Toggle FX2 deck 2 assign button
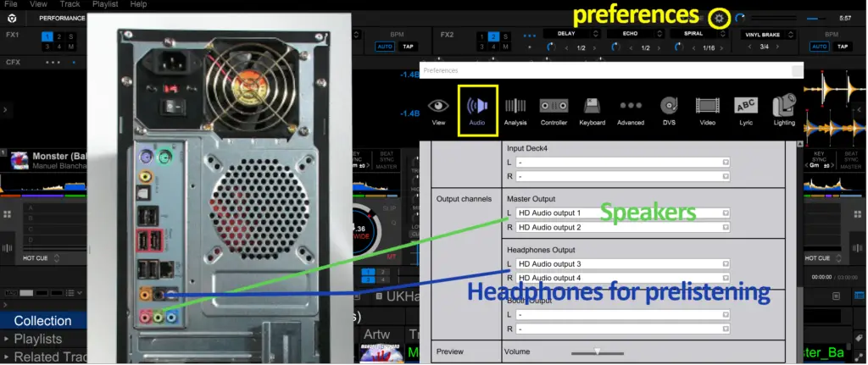The image size is (868, 365). click(x=494, y=36)
